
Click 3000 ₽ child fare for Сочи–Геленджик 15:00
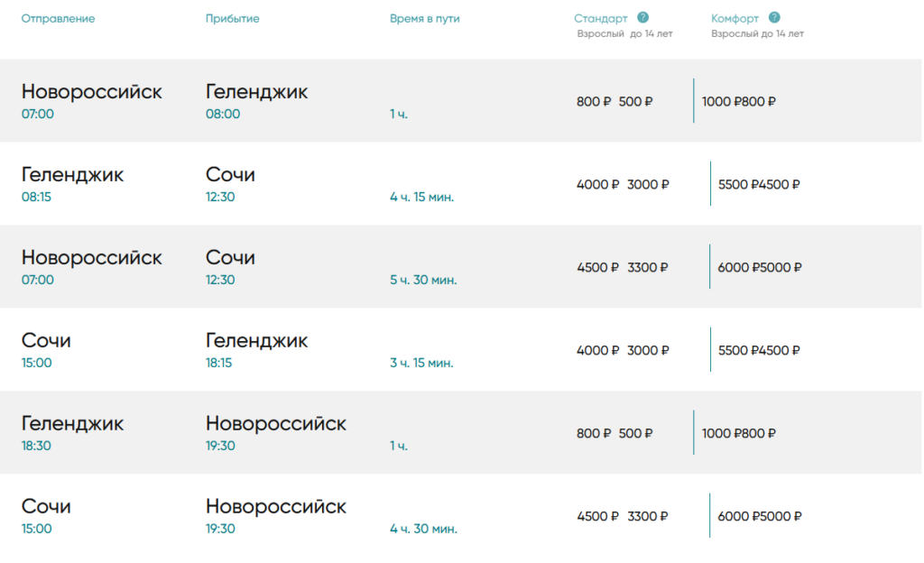(648, 350)
